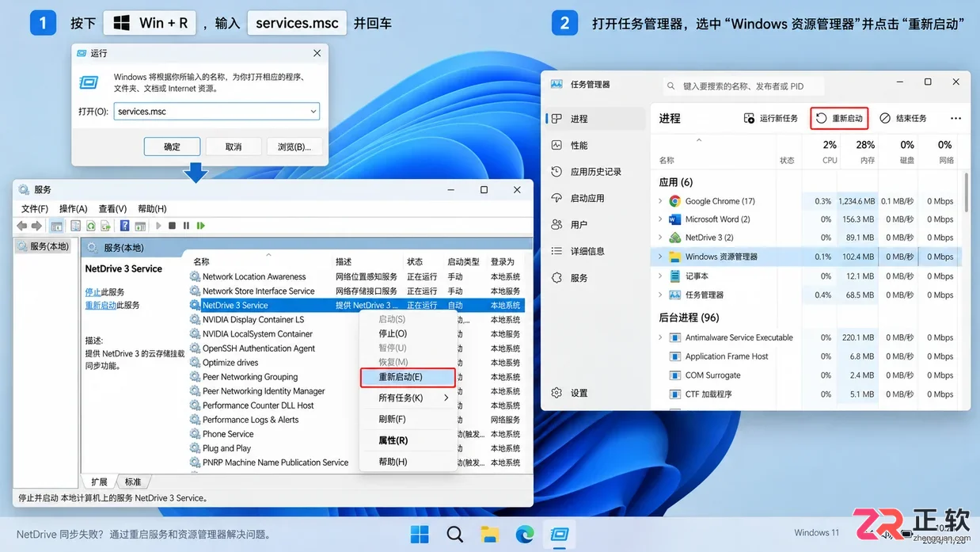Image resolution: width=980 pixels, height=552 pixels.
Task: Click the Start Service play icon
Action: (x=158, y=226)
